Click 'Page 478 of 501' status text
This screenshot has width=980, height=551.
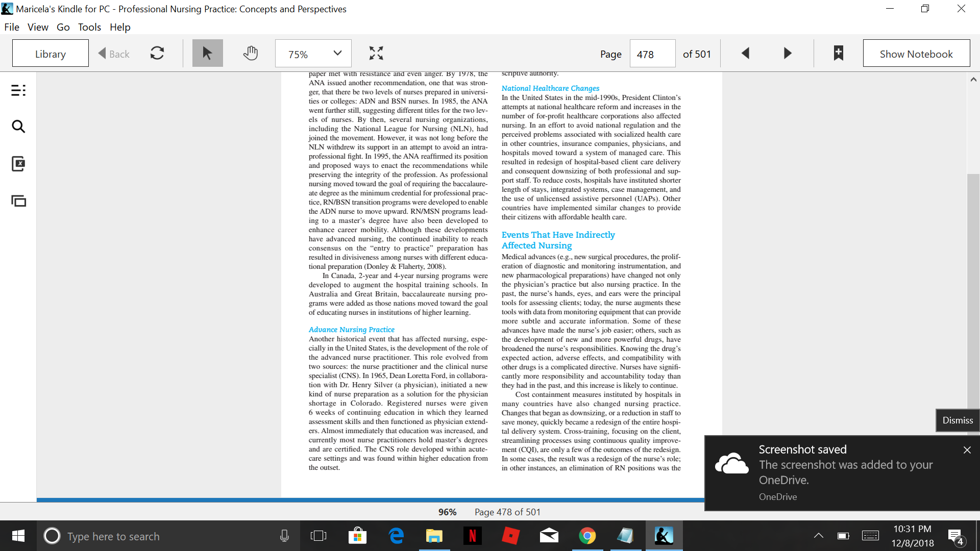click(507, 512)
